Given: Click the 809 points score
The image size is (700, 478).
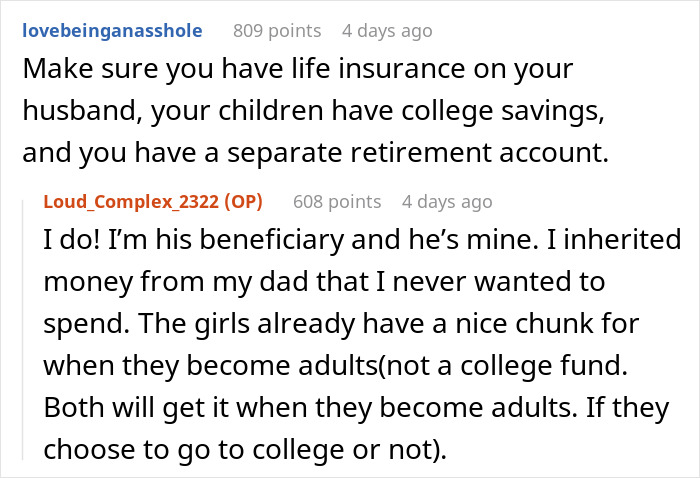Looking at the screenshot, I should tap(277, 30).
